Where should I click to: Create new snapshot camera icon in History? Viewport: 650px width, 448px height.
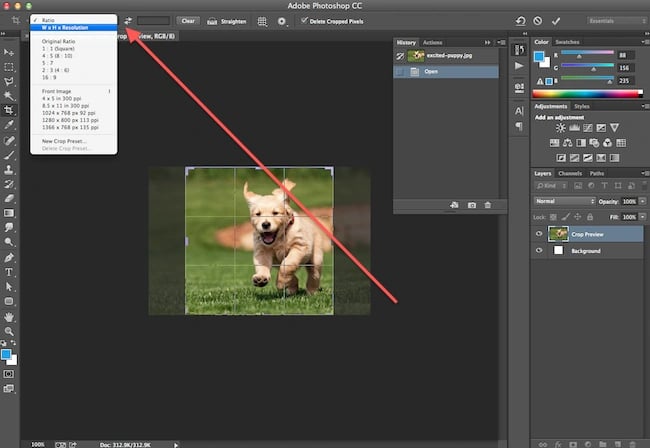pyautogui.click(x=471, y=205)
